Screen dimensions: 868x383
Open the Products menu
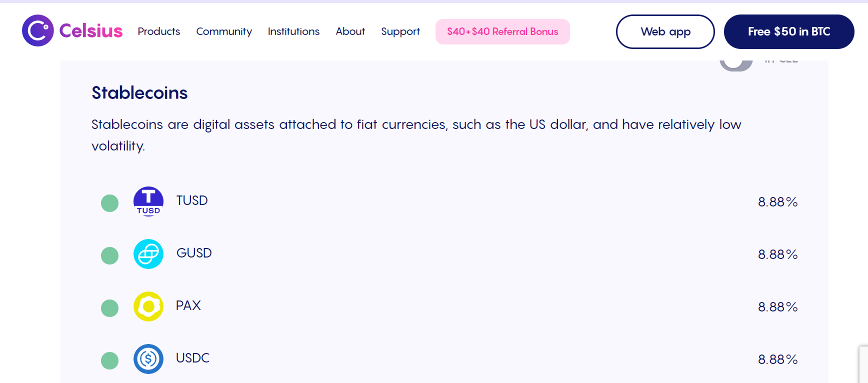[158, 31]
